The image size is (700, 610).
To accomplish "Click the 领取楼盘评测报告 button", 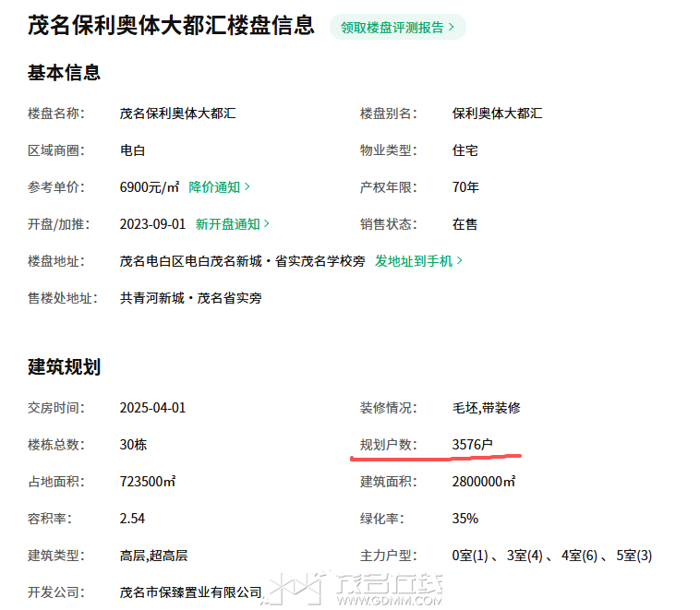I will [397, 27].
